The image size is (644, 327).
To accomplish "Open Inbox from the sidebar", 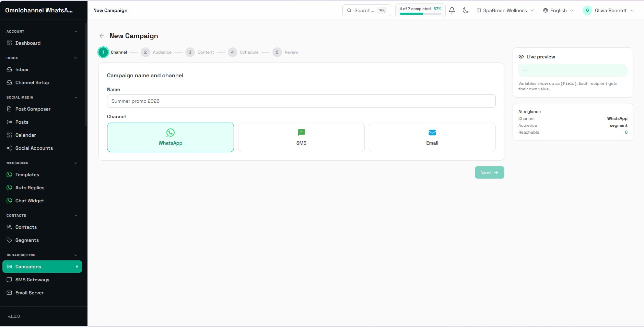I will click(x=42, y=69).
